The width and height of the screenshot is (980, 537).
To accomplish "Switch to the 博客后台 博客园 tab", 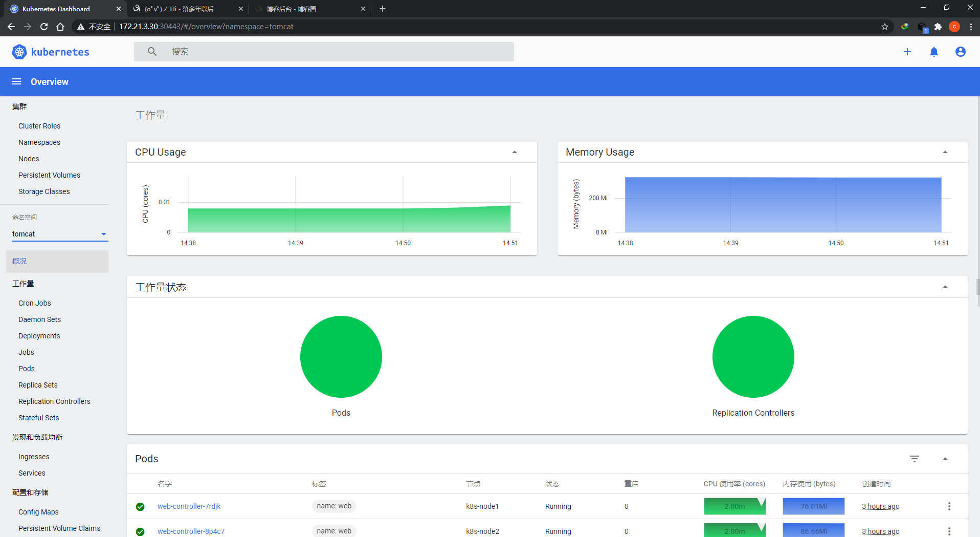I will coord(309,9).
